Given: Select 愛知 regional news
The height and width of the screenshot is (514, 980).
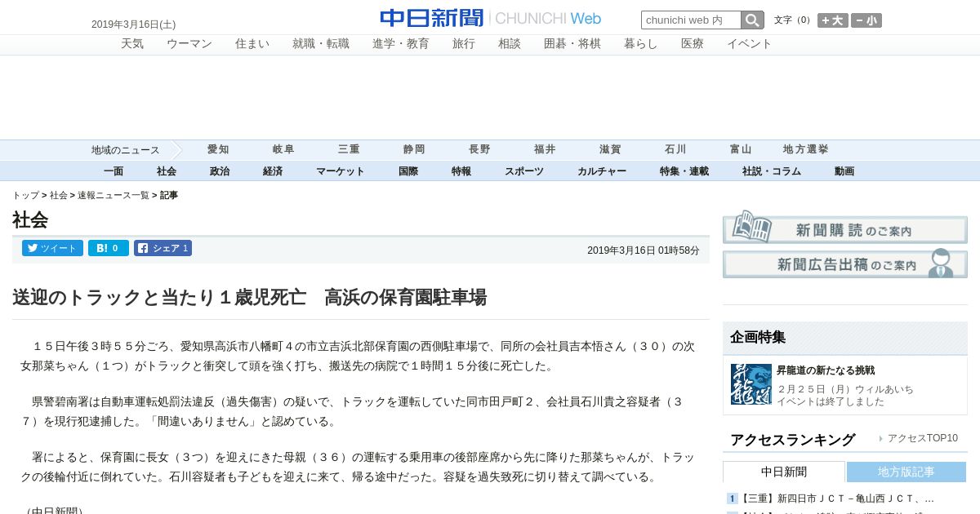Looking at the screenshot, I should point(218,150).
